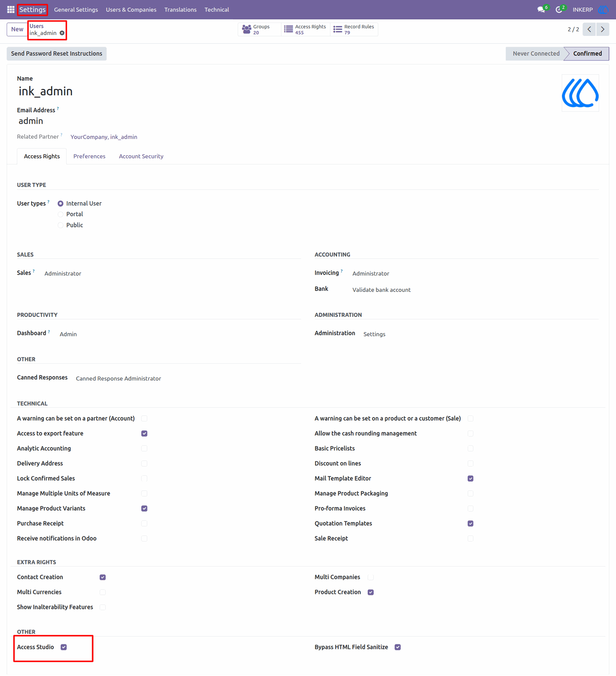This screenshot has height=676, width=616.
Task: Click Send Password Reset Instructions
Action: 57,54
